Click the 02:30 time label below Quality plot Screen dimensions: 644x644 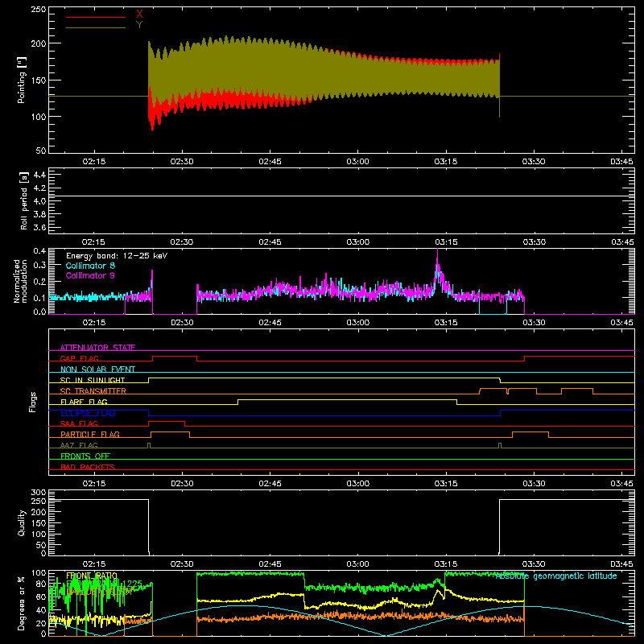[x=182, y=564]
